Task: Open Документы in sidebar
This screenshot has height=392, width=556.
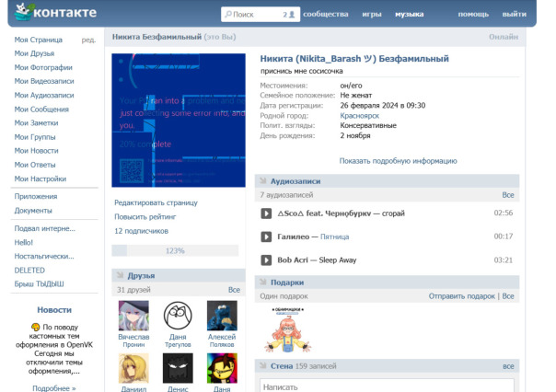Action: pos(33,211)
